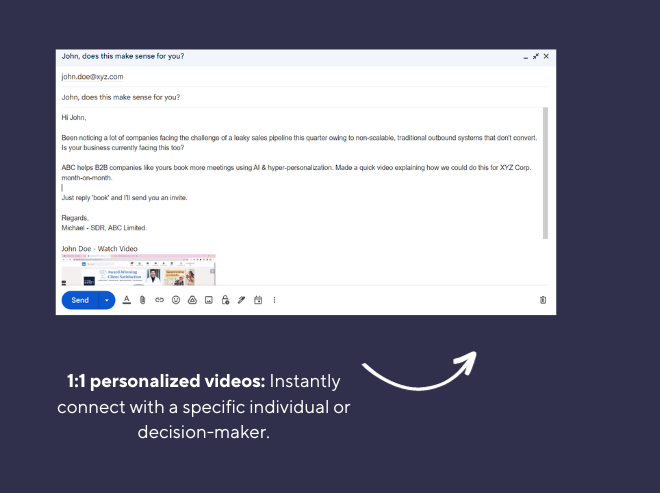
Task: Discard draft using the trash icon
Action: [x=543, y=300]
